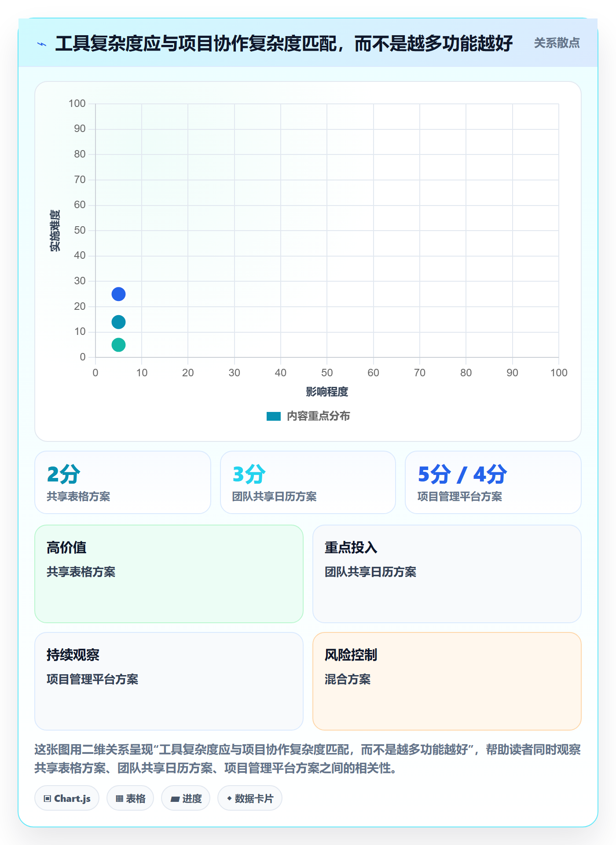Open the 数据卡片 tag
The width and height of the screenshot is (616, 845).
point(250,798)
